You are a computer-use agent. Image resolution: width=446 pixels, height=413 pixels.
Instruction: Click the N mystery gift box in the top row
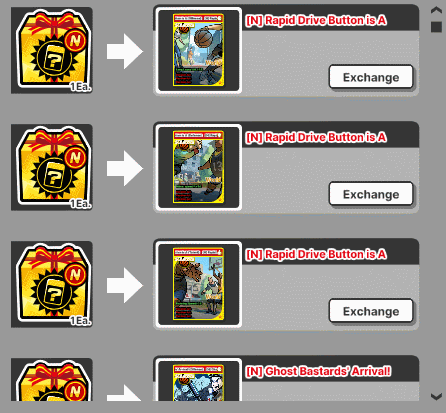pyautogui.click(x=52, y=50)
